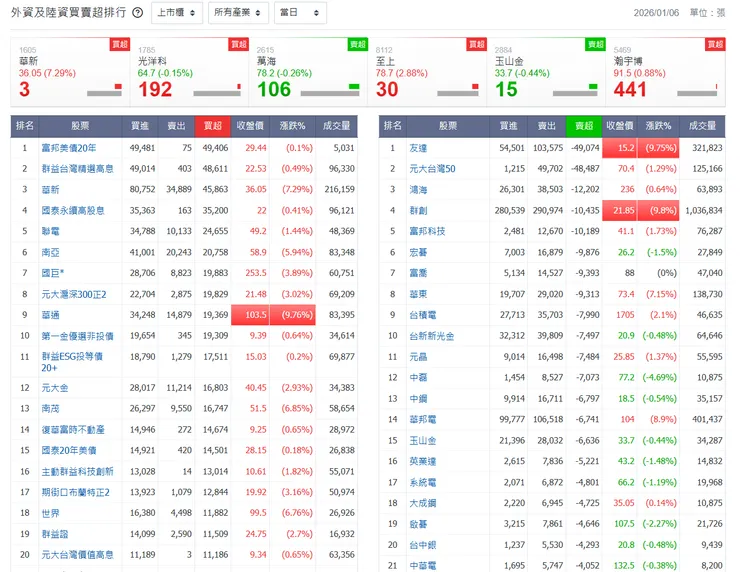Open stock link 友達
The image size is (740, 572).
coord(419,148)
